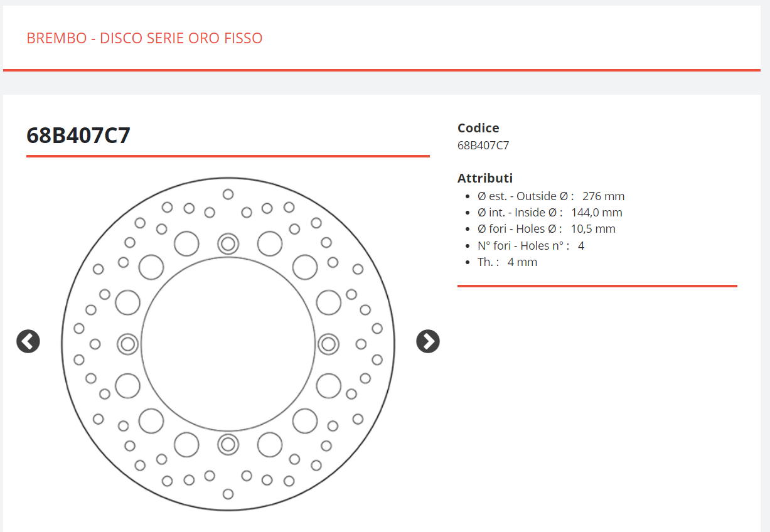Select the left double-ring mounting hole in the diagram
The height and width of the screenshot is (532, 770).
(128, 344)
